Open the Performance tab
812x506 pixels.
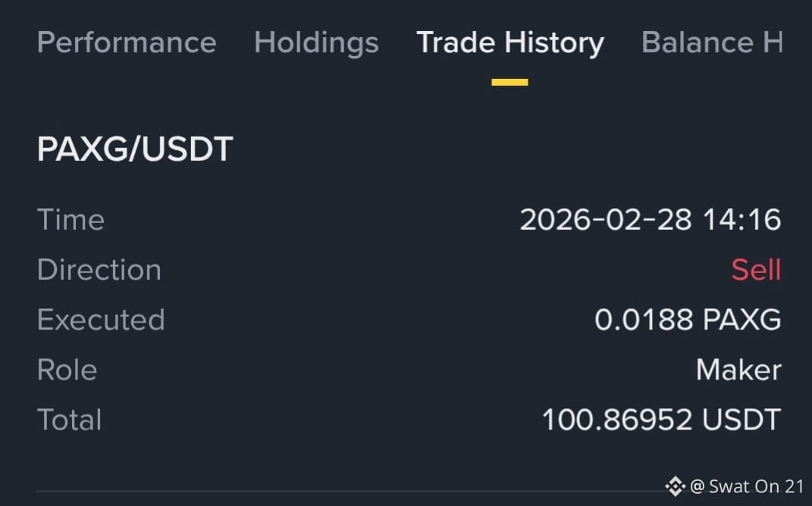[127, 42]
